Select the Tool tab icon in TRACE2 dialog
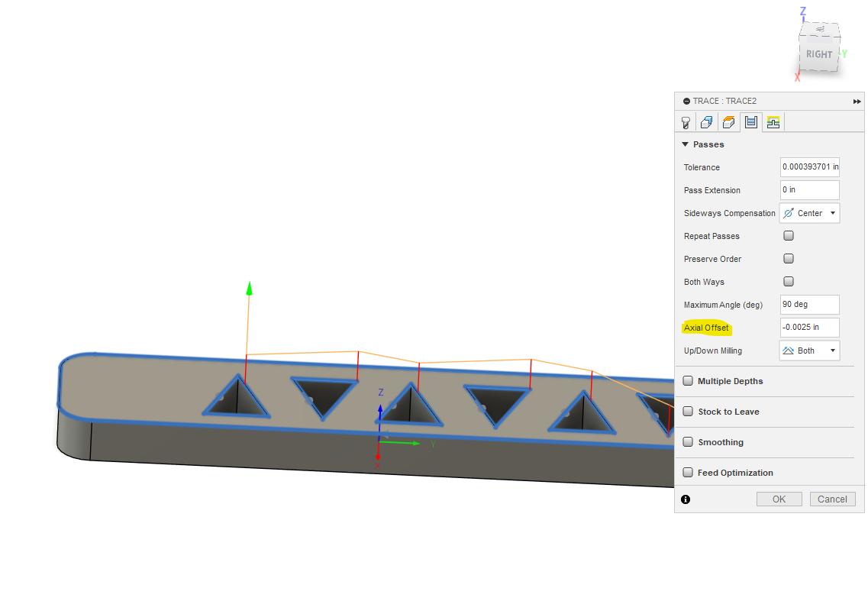Image resolution: width=868 pixels, height=601 pixels. [685, 121]
